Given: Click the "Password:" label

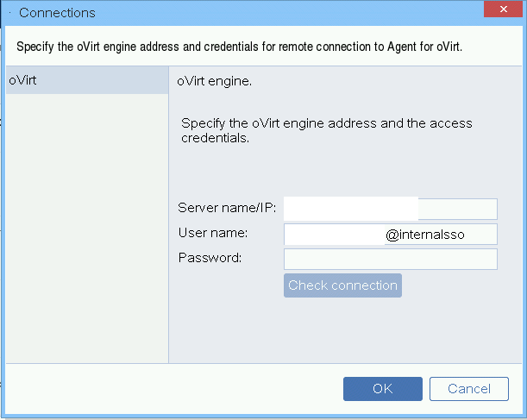Looking at the screenshot, I should [210, 257].
